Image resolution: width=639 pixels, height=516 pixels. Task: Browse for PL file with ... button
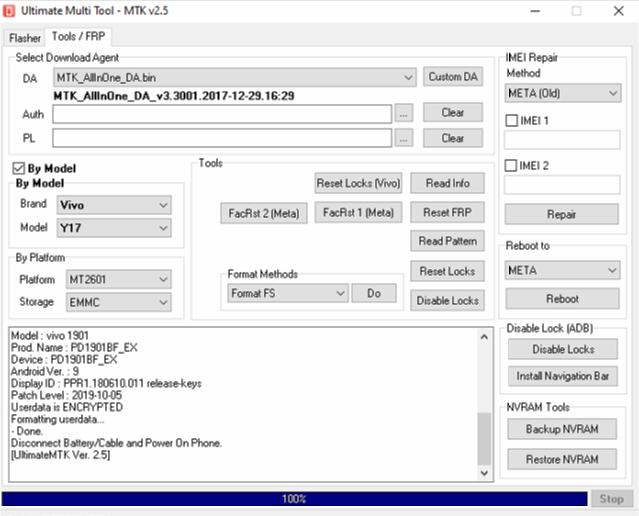point(403,139)
